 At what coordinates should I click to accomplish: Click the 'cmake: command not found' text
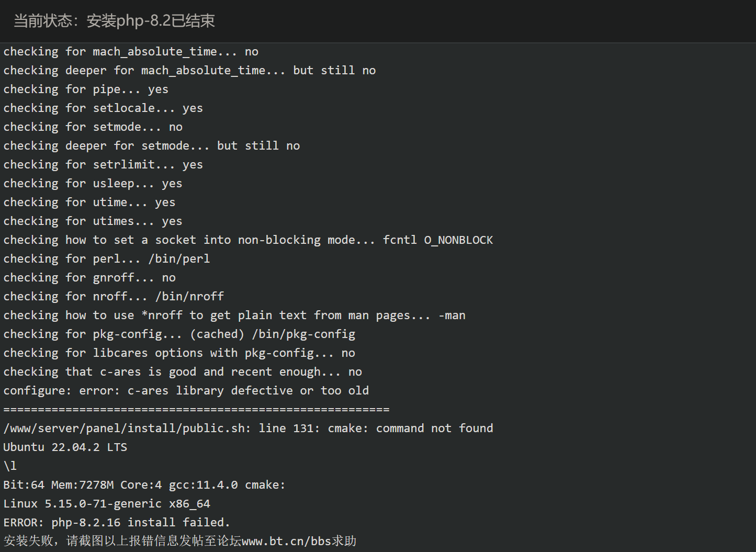click(x=410, y=429)
